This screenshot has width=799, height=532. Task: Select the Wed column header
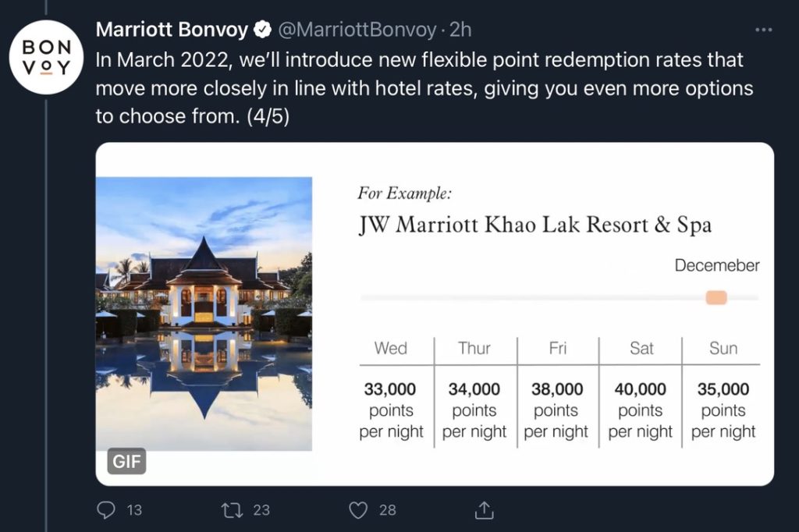390,348
